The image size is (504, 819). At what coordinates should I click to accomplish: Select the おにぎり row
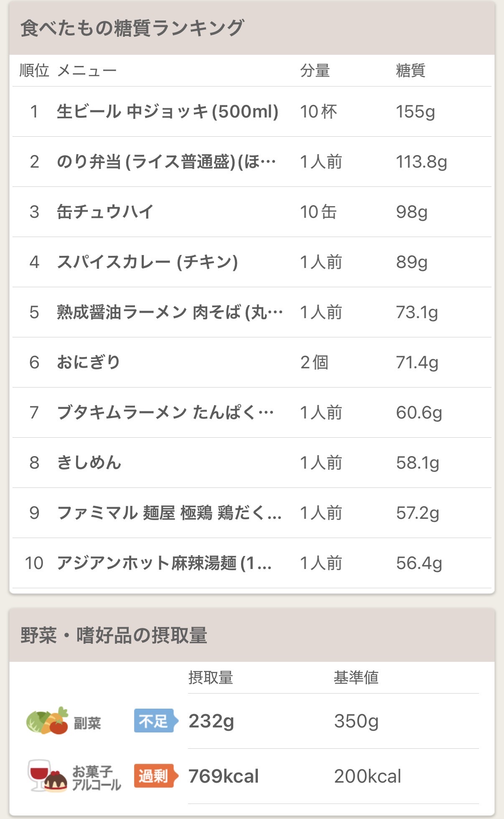click(89, 362)
